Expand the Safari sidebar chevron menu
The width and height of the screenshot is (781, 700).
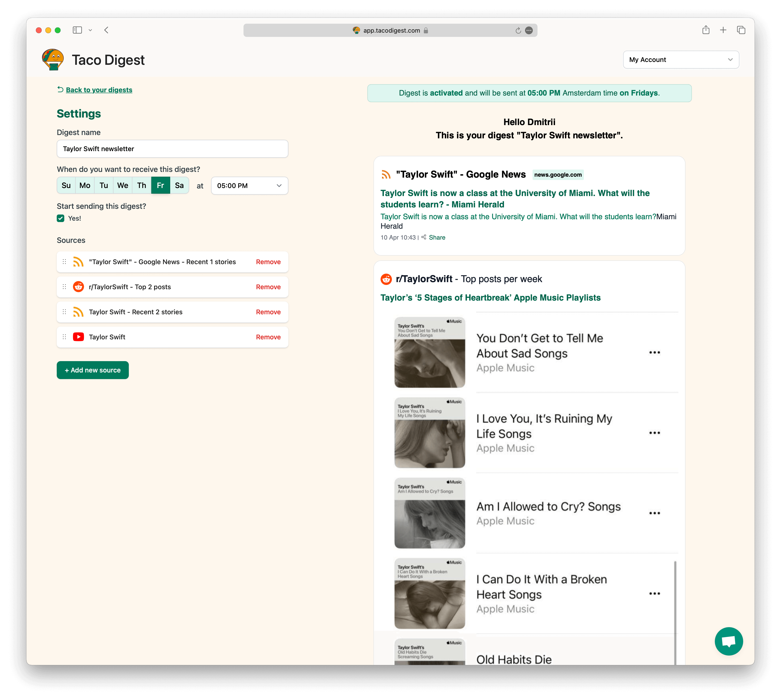[x=90, y=30]
